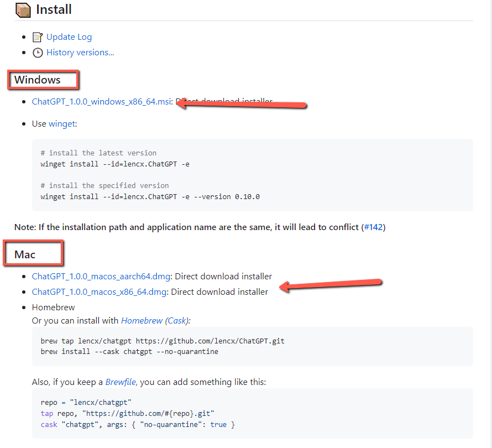Click the Mac section heading
The image size is (492, 448).
(x=25, y=254)
